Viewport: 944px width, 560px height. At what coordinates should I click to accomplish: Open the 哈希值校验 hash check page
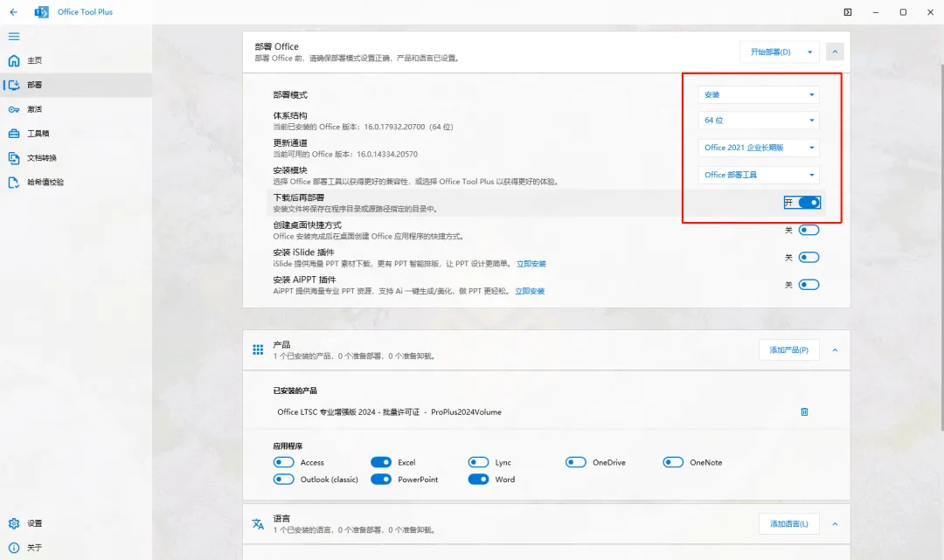coord(76,183)
